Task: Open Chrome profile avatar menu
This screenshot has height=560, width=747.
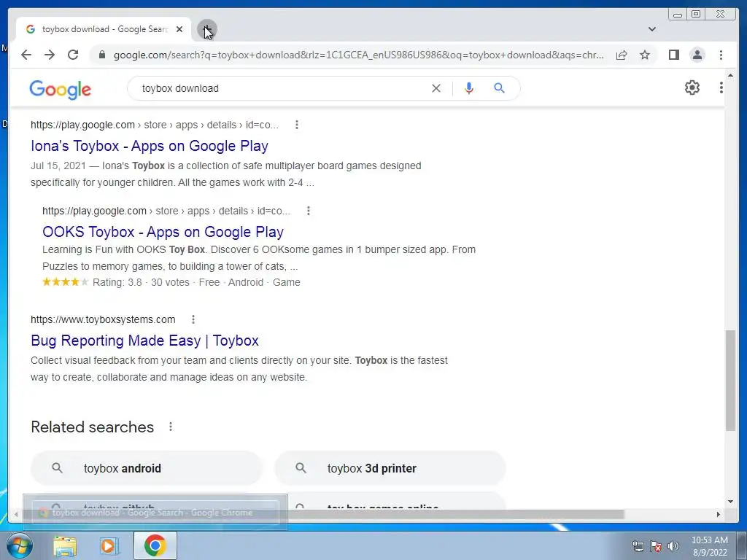Action: click(x=697, y=55)
